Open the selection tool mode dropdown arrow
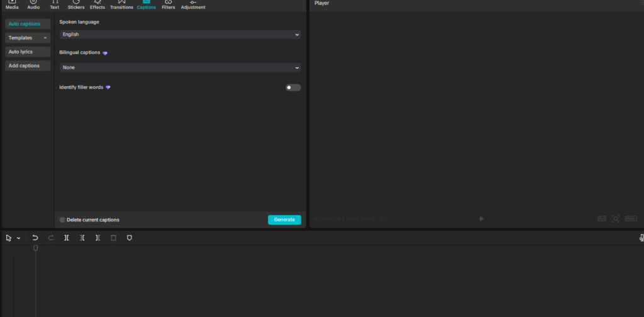This screenshot has height=317, width=644. [x=19, y=238]
